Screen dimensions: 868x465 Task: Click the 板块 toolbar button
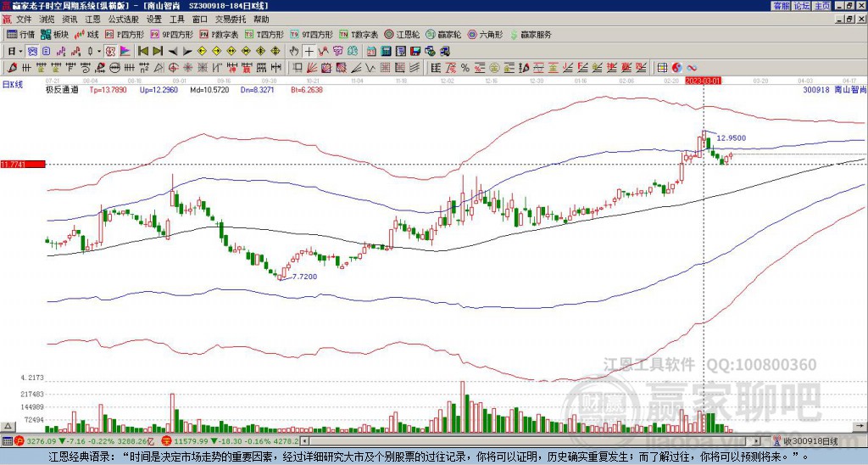tap(54, 34)
